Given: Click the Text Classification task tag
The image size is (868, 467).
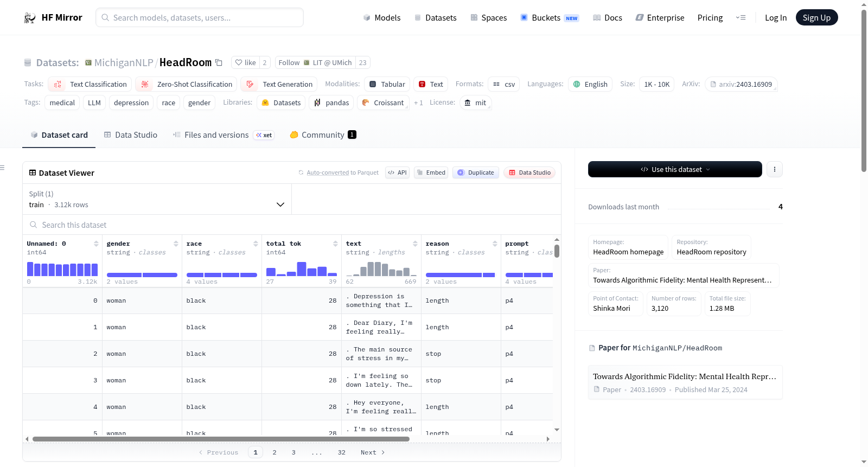Looking at the screenshot, I should (90, 84).
